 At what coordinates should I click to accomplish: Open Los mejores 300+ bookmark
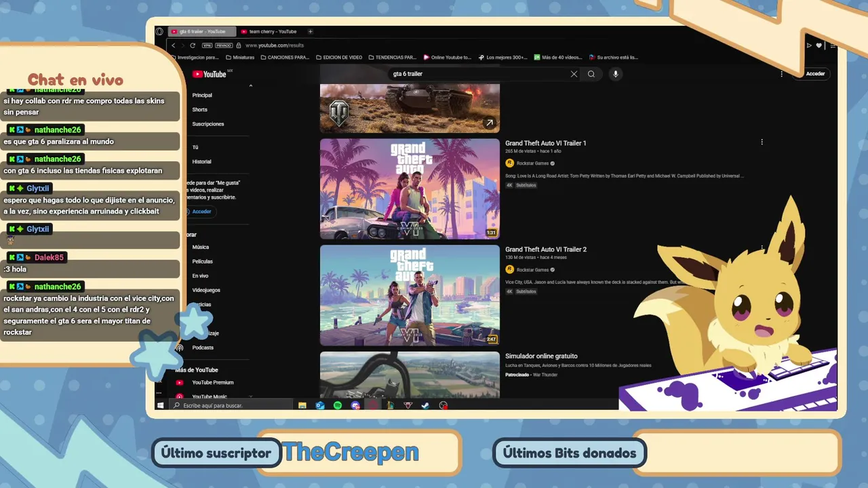(502, 58)
